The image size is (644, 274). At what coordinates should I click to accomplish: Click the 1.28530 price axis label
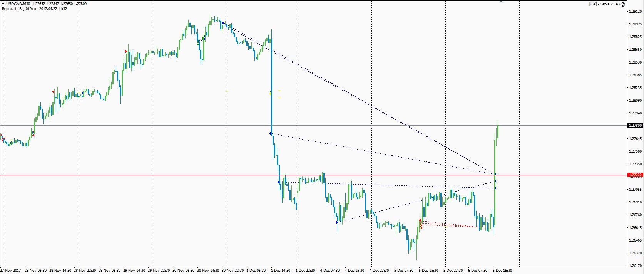point(635,62)
